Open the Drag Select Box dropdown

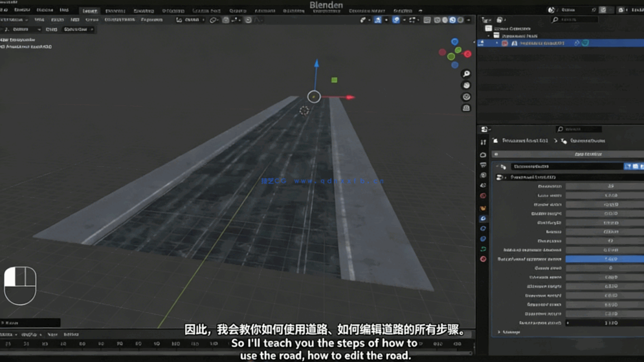click(x=78, y=30)
